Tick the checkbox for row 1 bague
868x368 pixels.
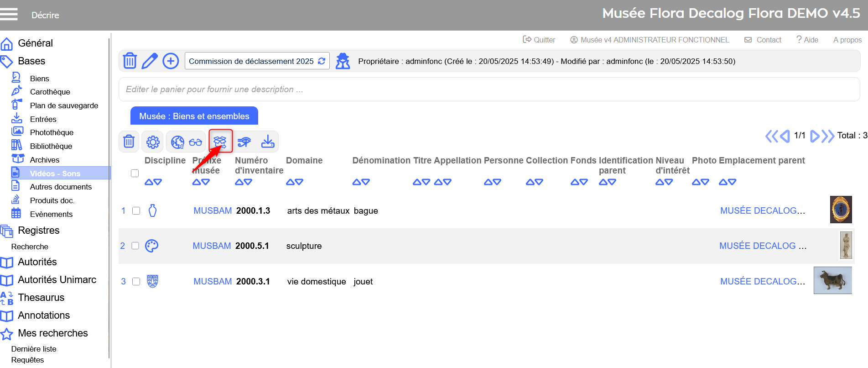point(136,210)
